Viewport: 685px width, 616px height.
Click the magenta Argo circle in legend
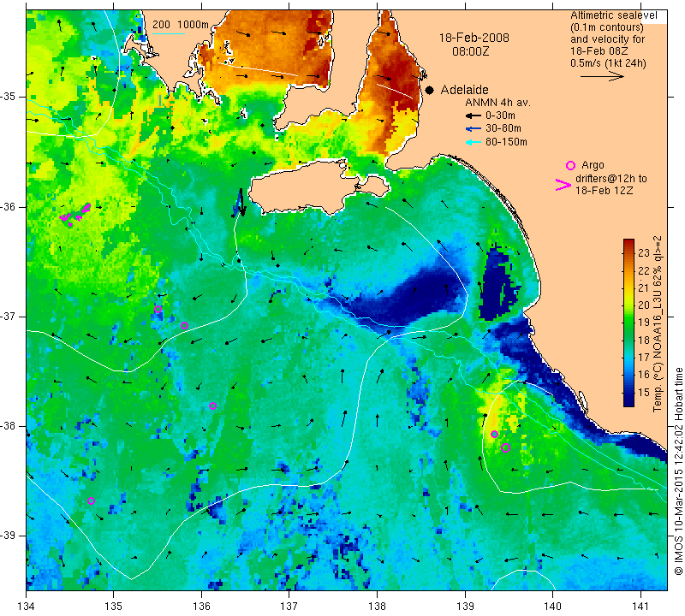pyautogui.click(x=570, y=165)
